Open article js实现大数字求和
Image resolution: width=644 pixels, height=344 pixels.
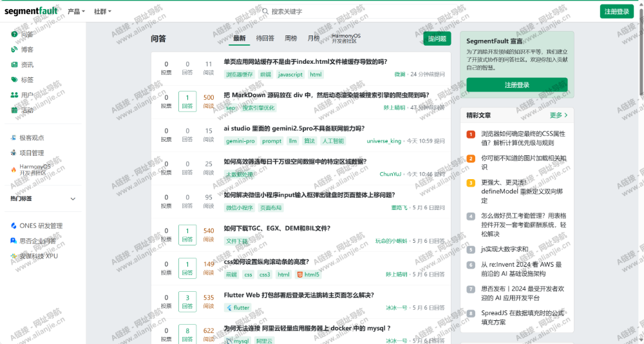coord(505,249)
